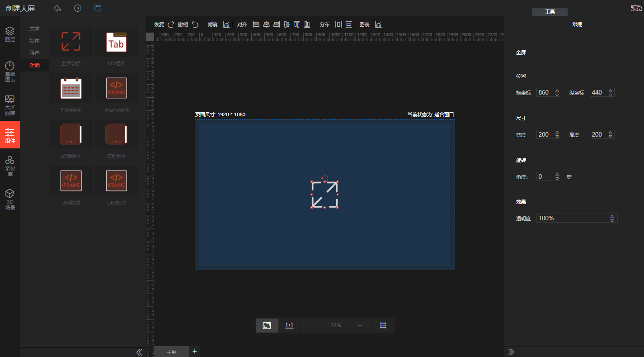Click the 恢复 redo text button
Viewport: 644px width, 357px height.
click(x=159, y=24)
